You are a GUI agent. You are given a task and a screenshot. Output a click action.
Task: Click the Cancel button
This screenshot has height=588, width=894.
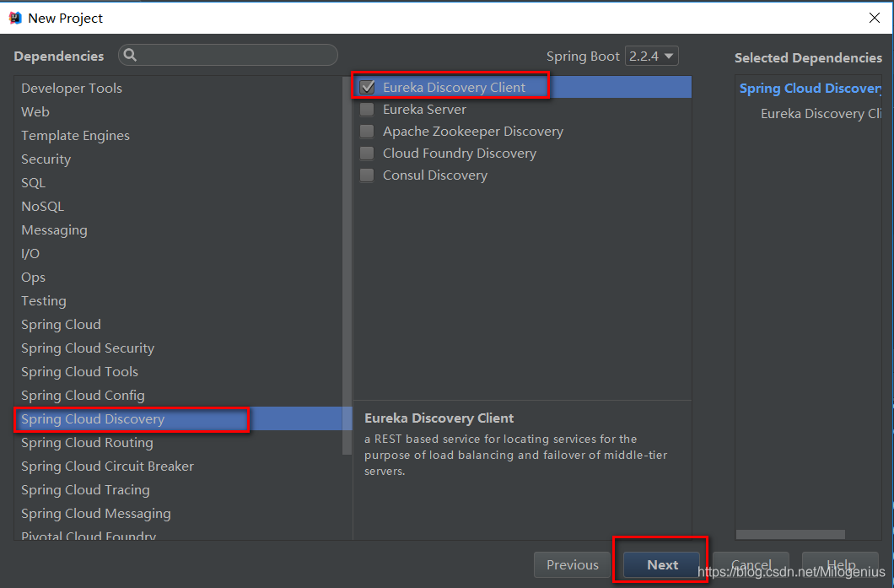coord(751,564)
